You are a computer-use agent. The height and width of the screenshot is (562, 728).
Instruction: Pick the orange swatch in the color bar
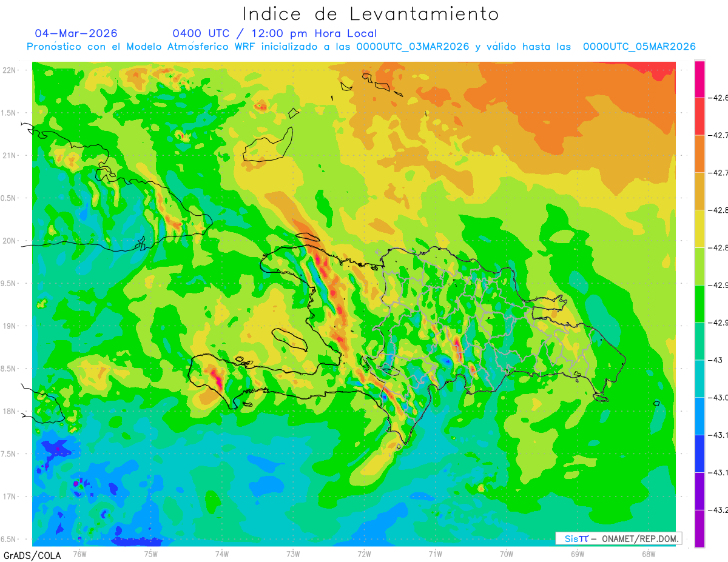(x=699, y=154)
